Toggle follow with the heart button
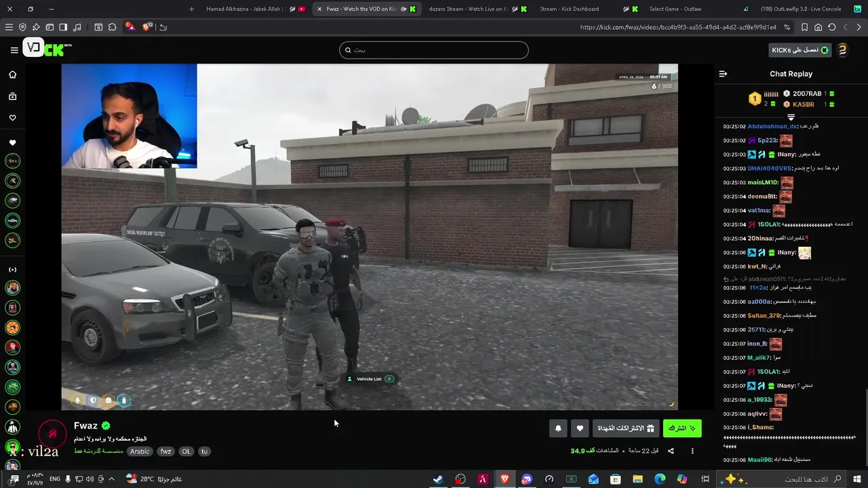Viewport: 868px width, 488px height. coord(580,428)
